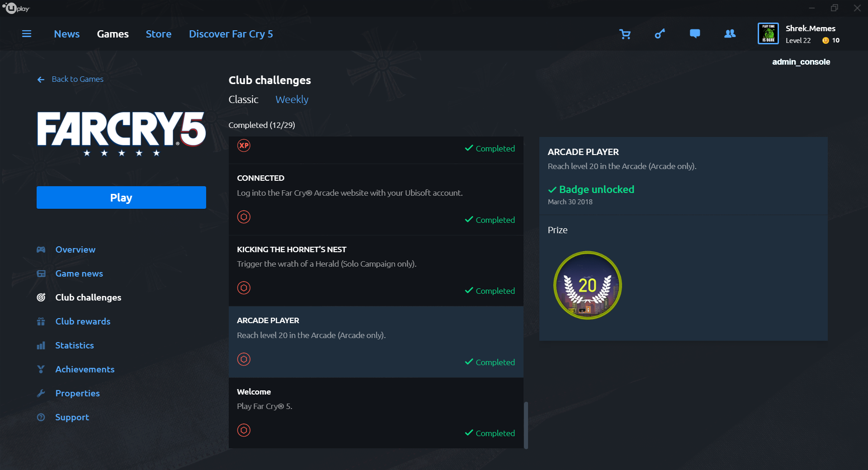Viewport: 868px width, 470px height.
Task: Click the Level 22 label
Action: (x=798, y=41)
